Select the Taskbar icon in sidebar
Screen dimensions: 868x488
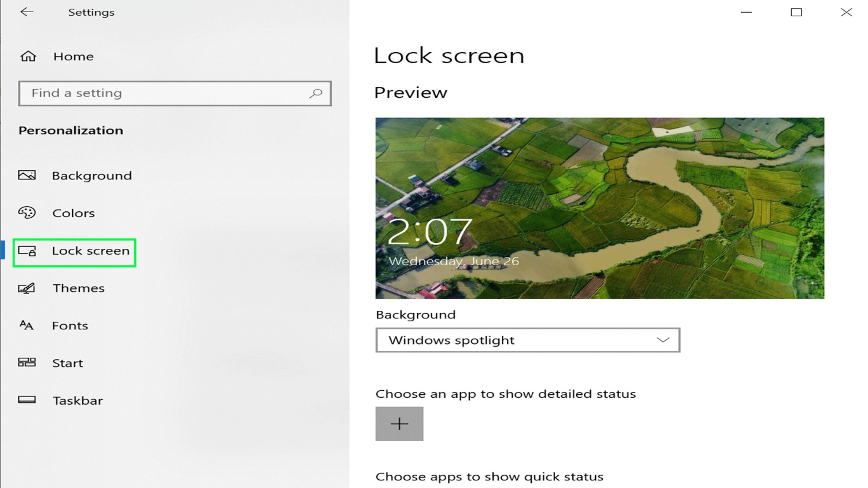[27, 400]
